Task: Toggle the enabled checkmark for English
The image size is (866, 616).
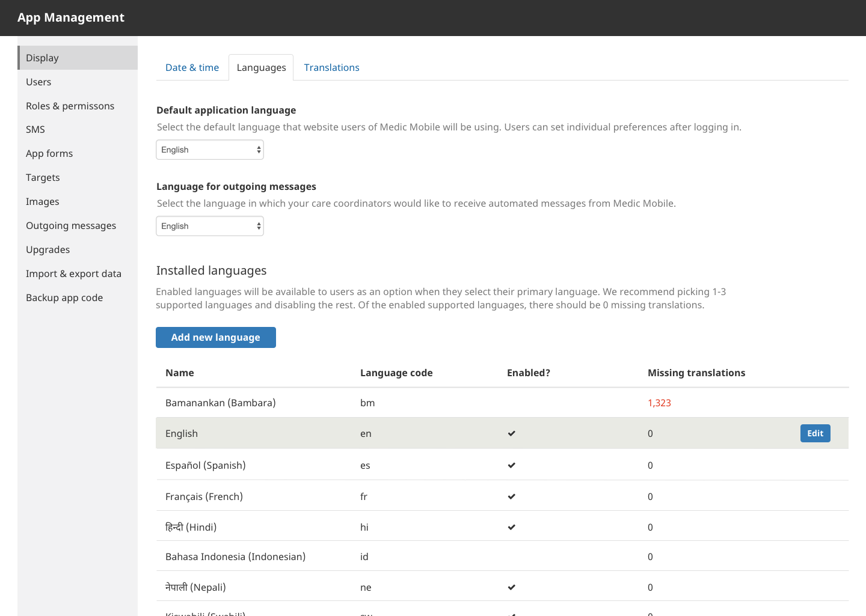Action: coord(511,433)
